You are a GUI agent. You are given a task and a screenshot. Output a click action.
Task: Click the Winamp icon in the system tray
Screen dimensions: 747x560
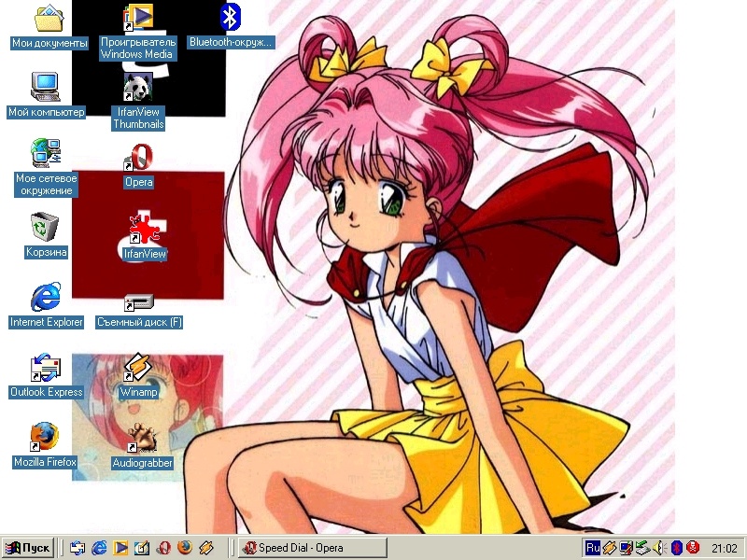point(610,548)
